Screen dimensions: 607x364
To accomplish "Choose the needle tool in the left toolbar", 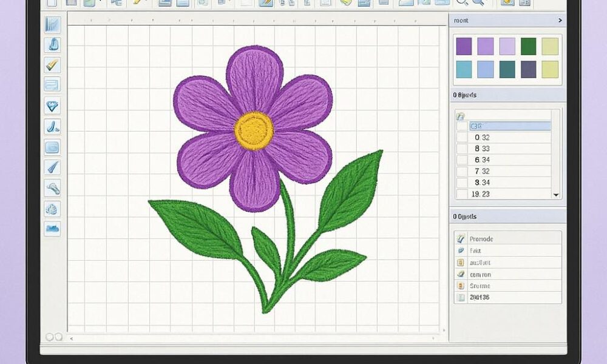I will (x=52, y=167).
